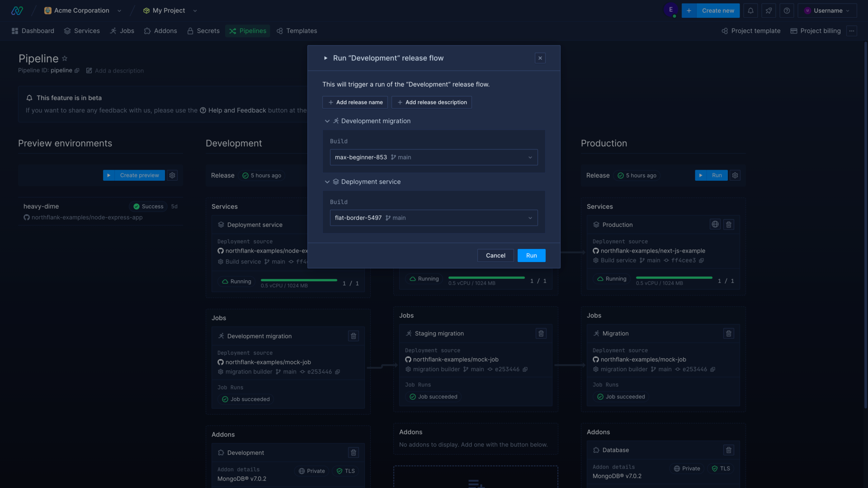
Task: Toggle the Add release name field
Action: click(355, 102)
